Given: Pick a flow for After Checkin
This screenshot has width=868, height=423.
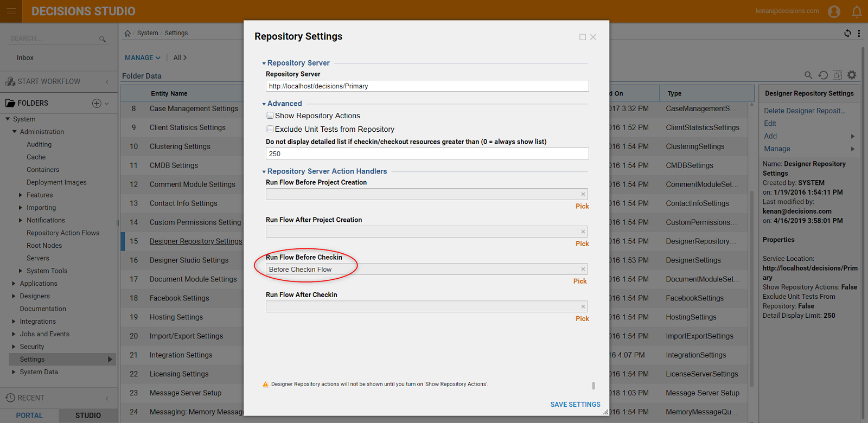Looking at the screenshot, I should tap(582, 318).
